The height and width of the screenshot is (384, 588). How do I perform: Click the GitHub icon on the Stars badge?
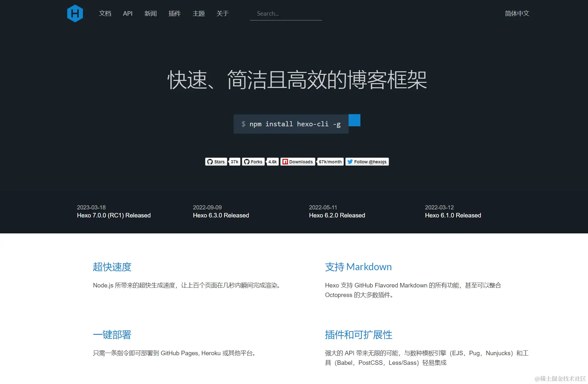211,161
